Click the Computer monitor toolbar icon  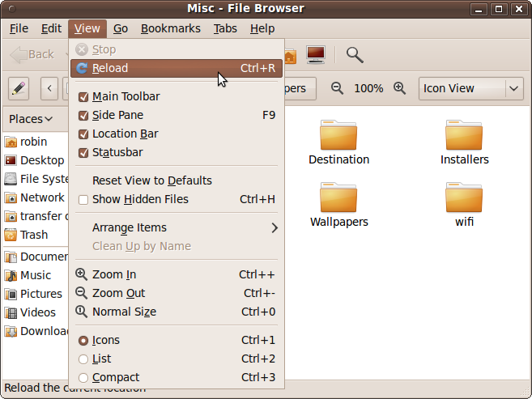pos(316,54)
